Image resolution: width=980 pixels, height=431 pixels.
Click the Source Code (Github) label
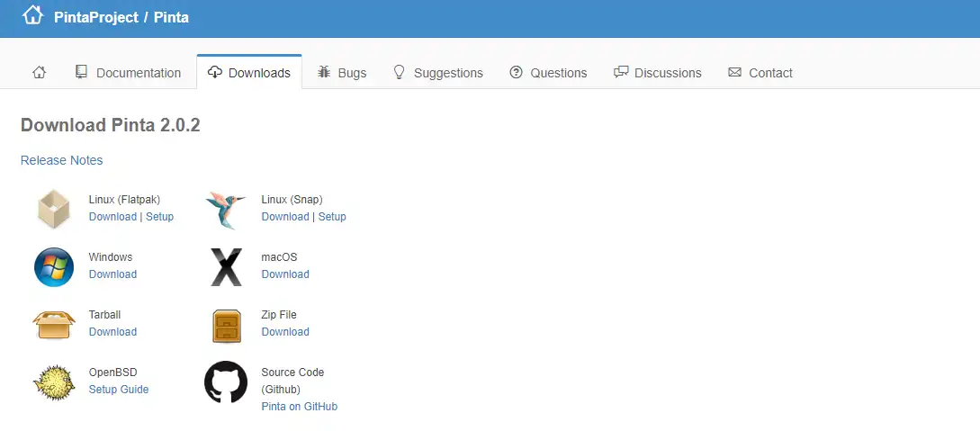tap(292, 381)
